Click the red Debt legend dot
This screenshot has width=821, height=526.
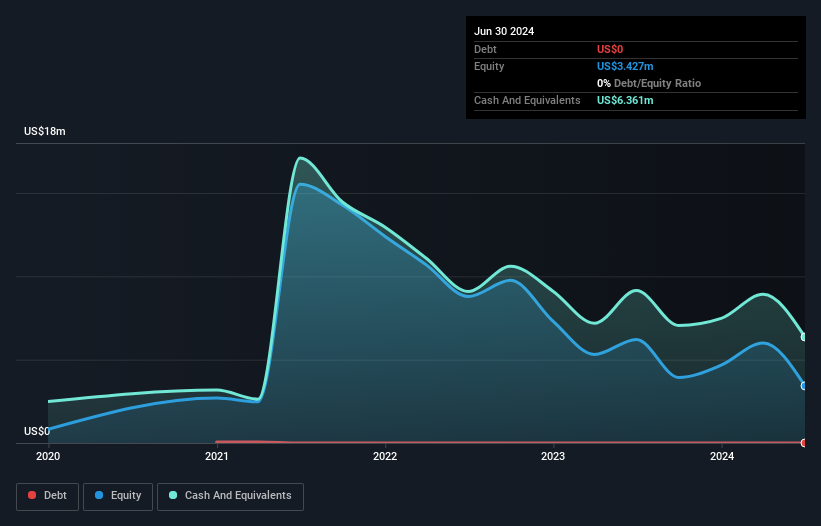click(32, 495)
